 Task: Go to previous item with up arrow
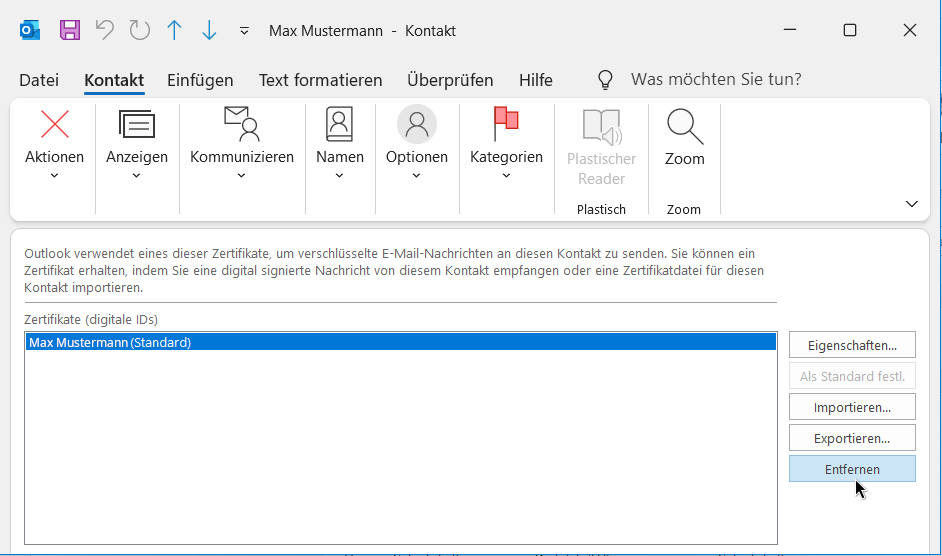coord(174,30)
